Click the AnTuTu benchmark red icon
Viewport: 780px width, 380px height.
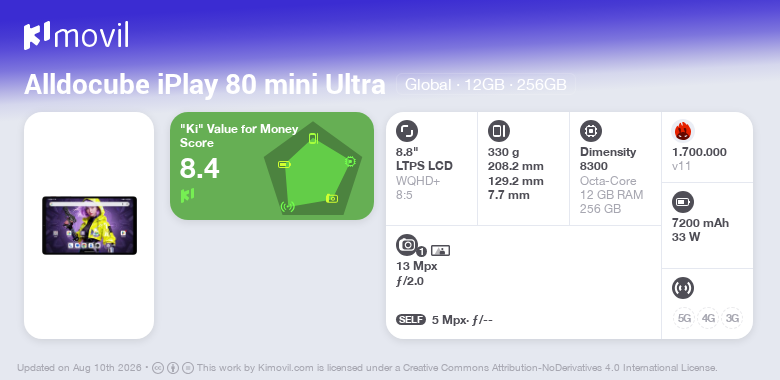pyautogui.click(x=683, y=131)
